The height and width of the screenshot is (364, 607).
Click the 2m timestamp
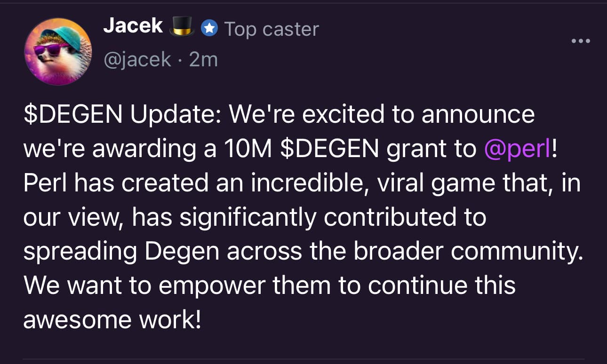click(x=203, y=60)
